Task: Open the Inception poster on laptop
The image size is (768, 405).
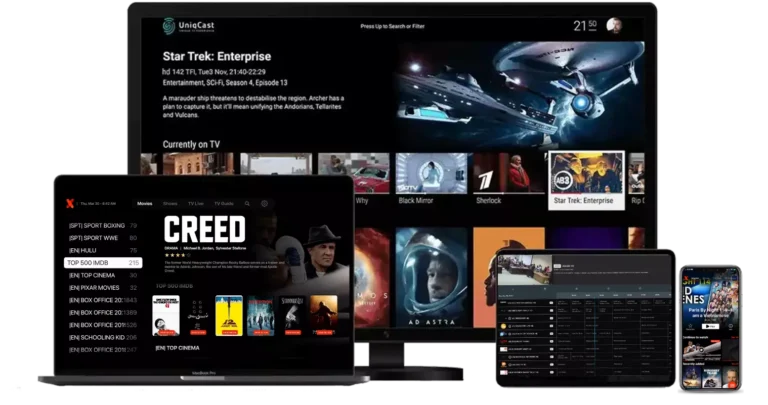Action: 261,315
